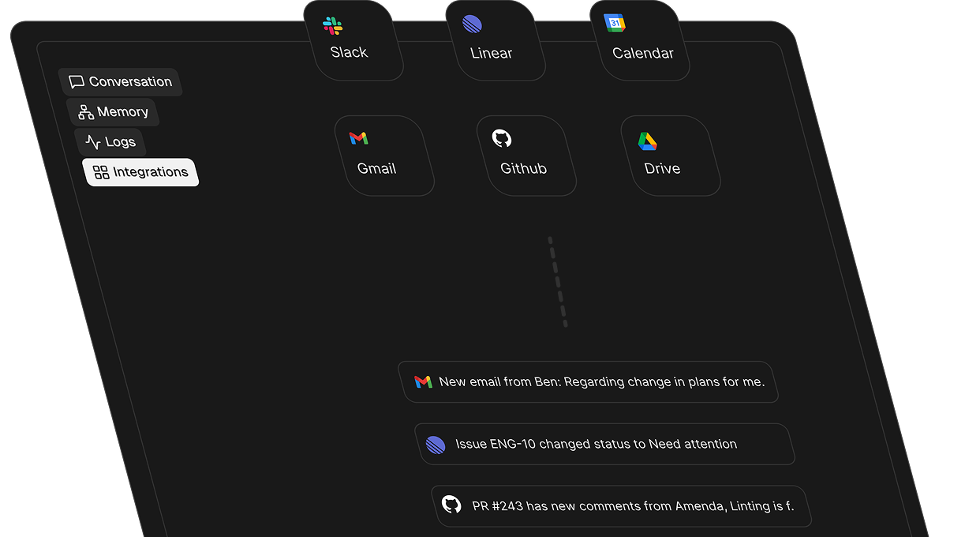Image resolution: width=980 pixels, height=537 pixels.
Task: Click the Memory hierarchy icon
Action: (x=86, y=112)
